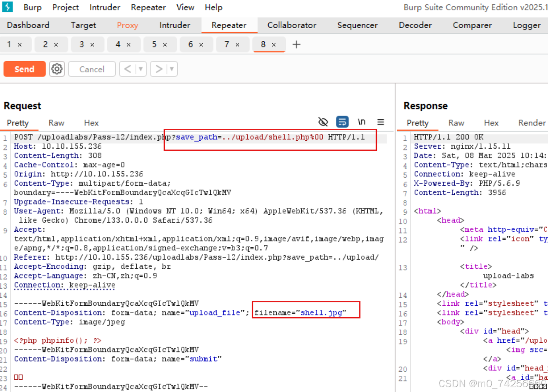Open the Help menu
548x392 pixels.
click(213, 7)
